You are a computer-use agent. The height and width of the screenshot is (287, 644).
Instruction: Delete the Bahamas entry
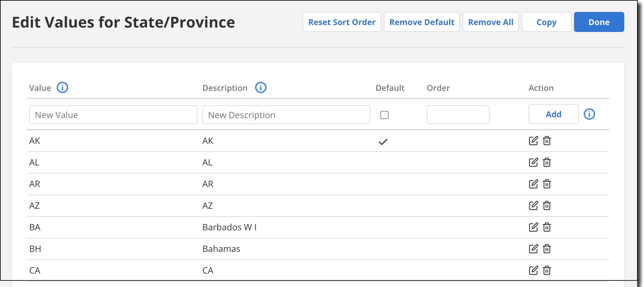pyautogui.click(x=547, y=249)
